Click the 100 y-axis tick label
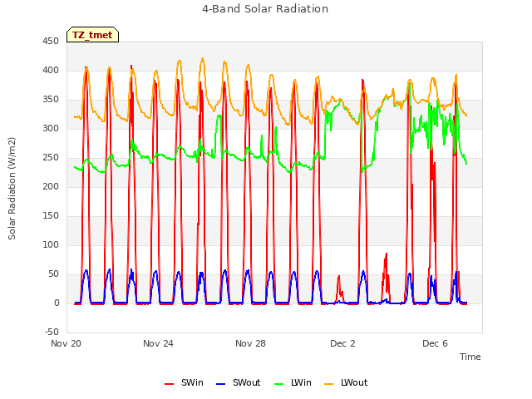Screen dimensions: 532x399 (x=51, y=244)
